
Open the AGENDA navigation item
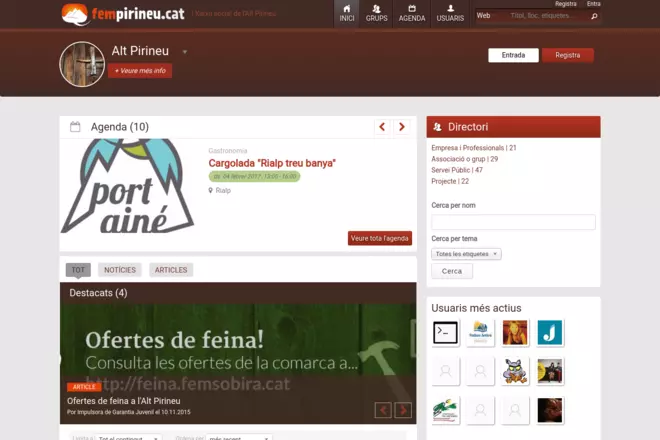[412, 13]
